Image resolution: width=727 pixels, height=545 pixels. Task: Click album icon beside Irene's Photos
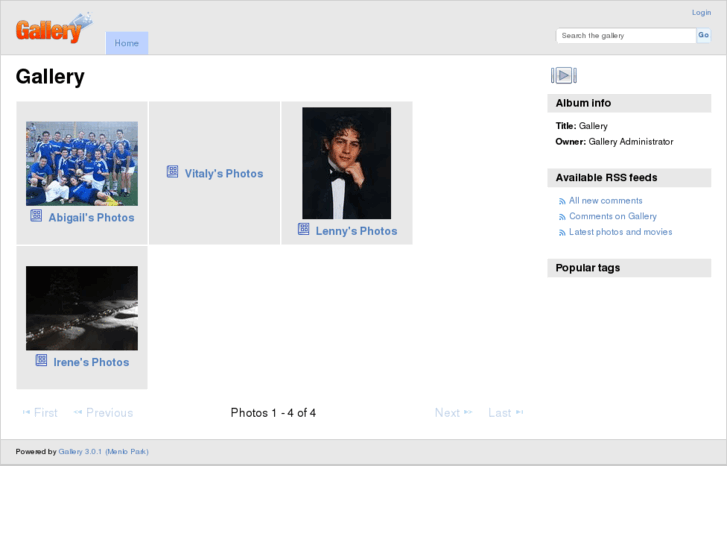(x=41, y=360)
